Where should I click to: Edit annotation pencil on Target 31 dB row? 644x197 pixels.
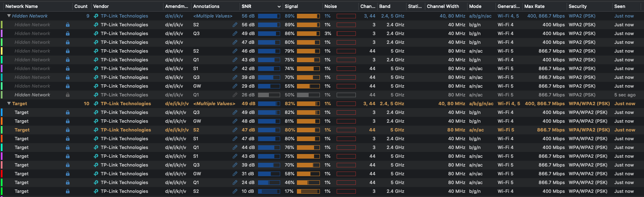(235, 174)
